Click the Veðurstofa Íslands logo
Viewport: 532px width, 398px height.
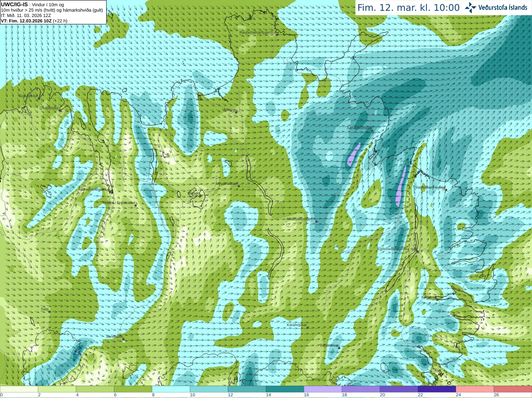tap(496, 7)
